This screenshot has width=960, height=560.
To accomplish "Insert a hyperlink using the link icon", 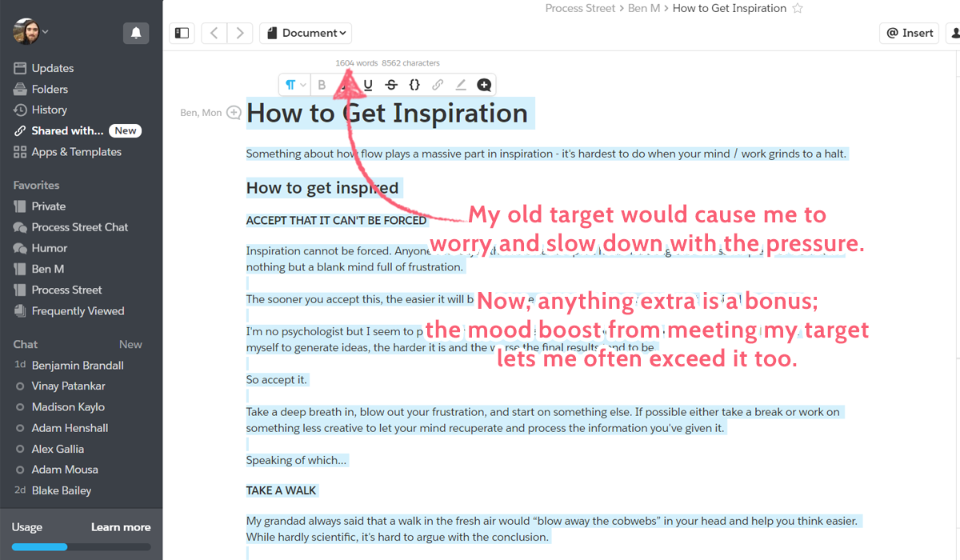I will (438, 84).
